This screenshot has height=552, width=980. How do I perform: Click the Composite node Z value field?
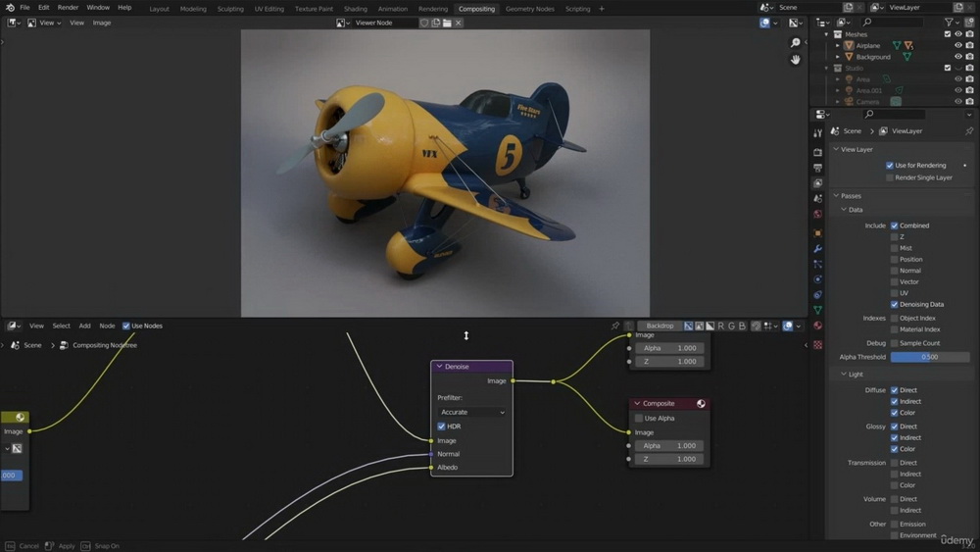click(x=669, y=459)
